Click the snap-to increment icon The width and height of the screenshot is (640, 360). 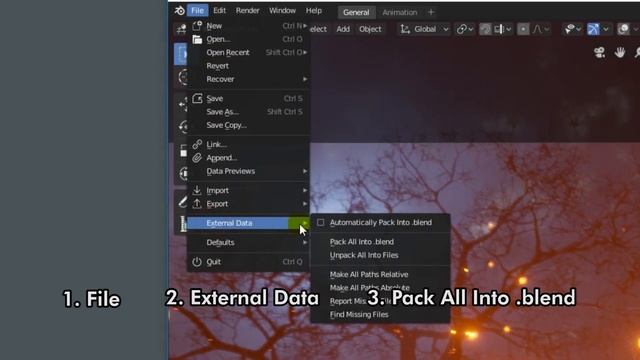499,29
